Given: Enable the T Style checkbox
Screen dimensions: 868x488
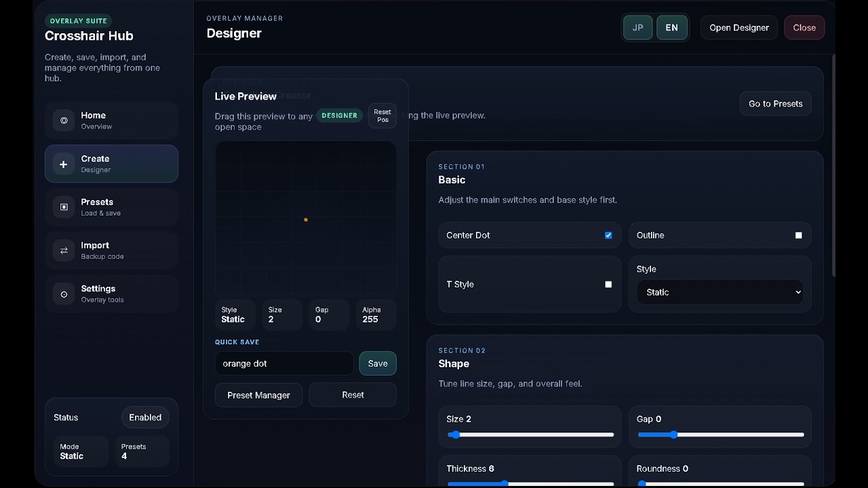Looking at the screenshot, I should pos(608,284).
